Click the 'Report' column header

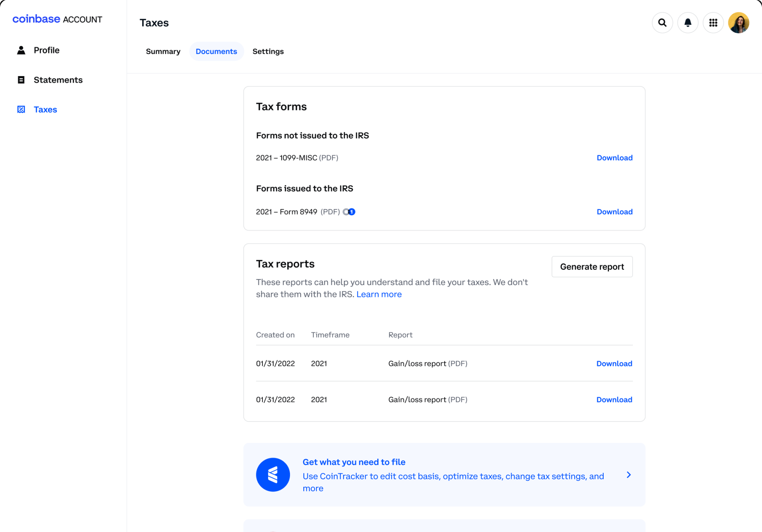click(x=400, y=335)
